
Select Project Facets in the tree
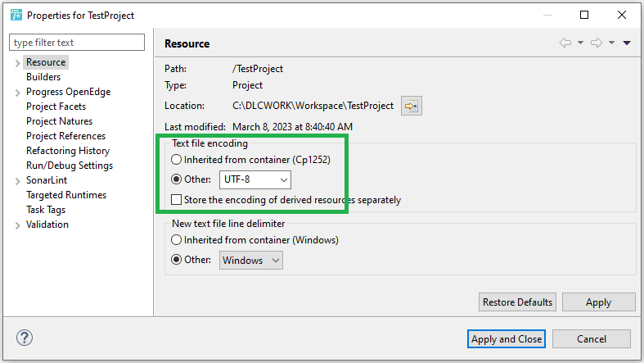[56, 107]
